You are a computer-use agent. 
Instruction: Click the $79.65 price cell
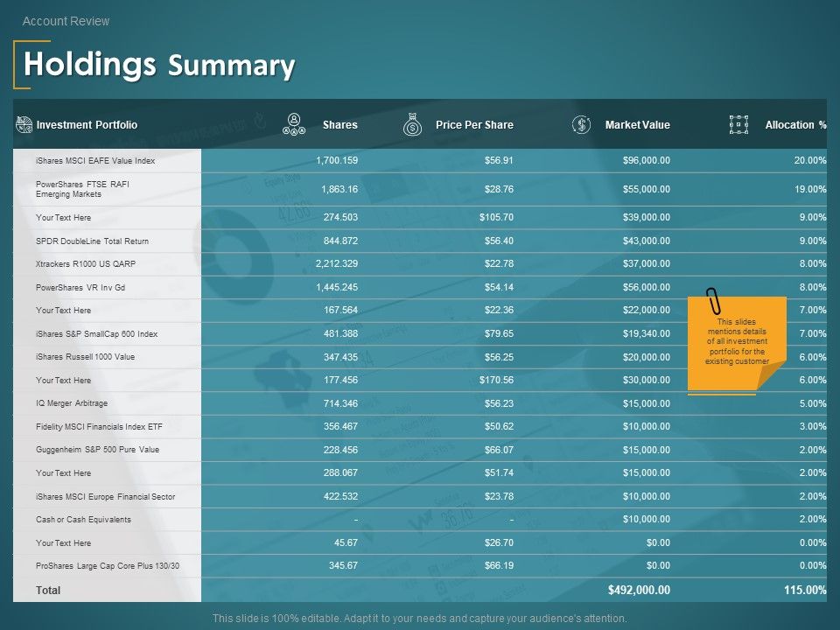pyautogui.click(x=499, y=333)
